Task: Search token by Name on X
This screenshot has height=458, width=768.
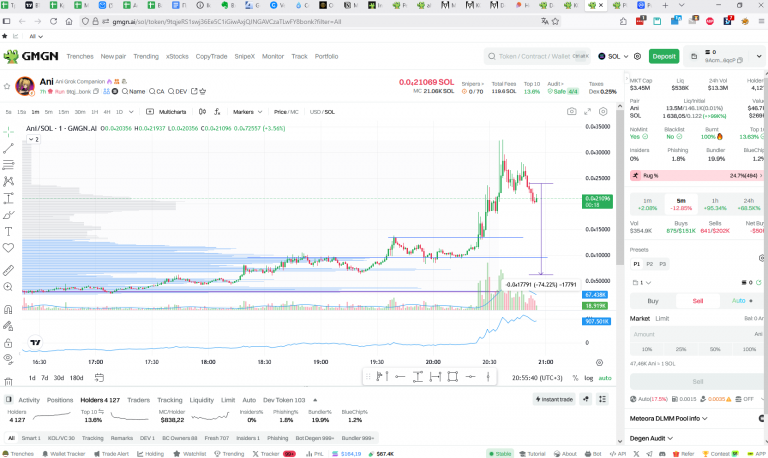Action: tap(133, 92)
